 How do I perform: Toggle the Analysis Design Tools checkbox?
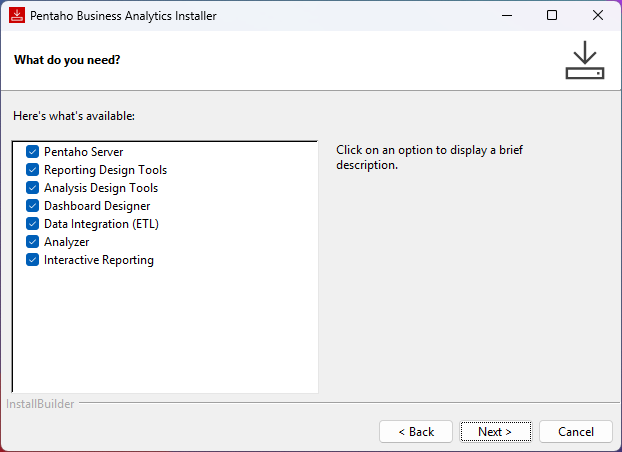32,188
